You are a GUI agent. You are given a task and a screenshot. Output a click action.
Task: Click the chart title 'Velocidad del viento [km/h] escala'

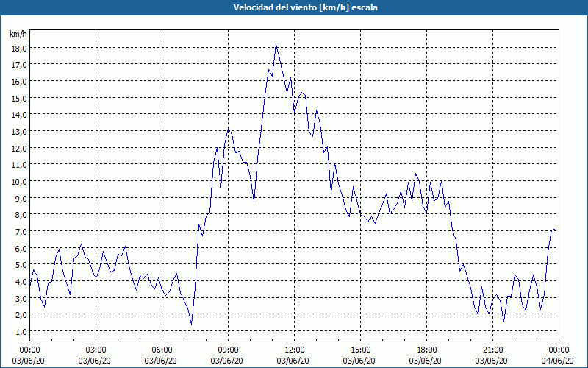pyautogui.click(x=305, y=7)
